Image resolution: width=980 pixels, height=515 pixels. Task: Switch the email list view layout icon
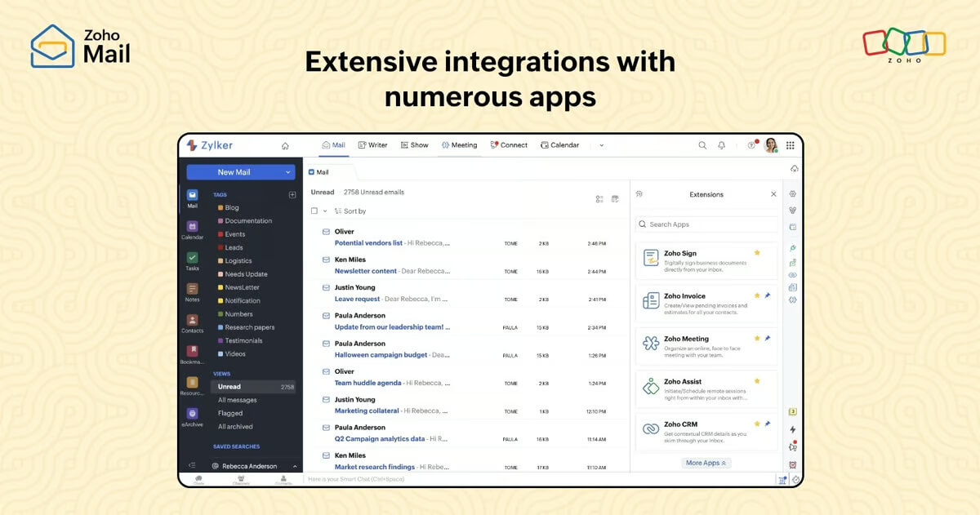(599, 198)
